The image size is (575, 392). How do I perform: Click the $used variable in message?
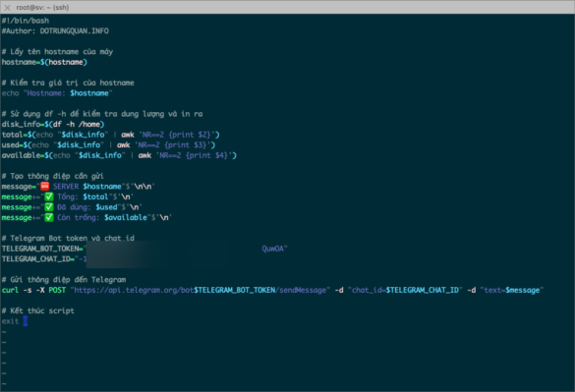tap(106, 207)
